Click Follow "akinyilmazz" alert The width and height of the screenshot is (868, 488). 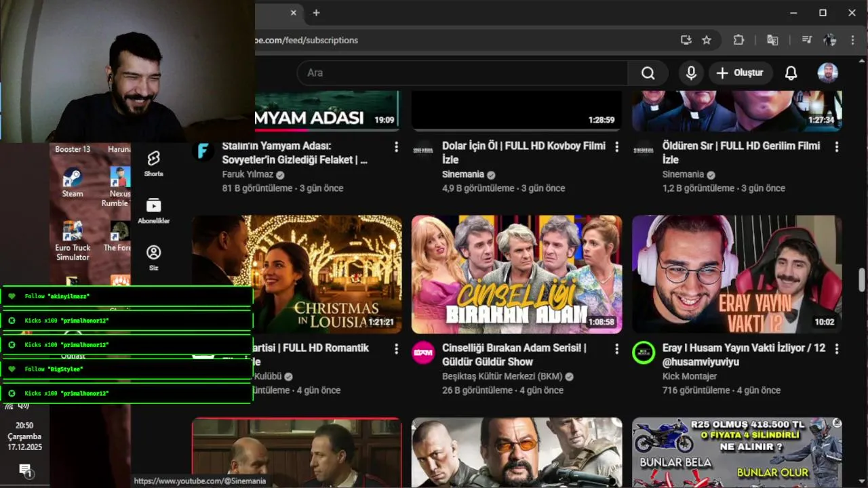point(127,296)
